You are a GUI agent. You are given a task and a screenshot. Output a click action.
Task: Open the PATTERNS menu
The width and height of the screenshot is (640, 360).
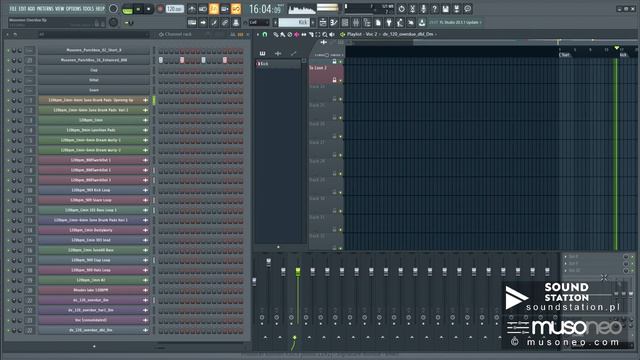tap(45, 9)
